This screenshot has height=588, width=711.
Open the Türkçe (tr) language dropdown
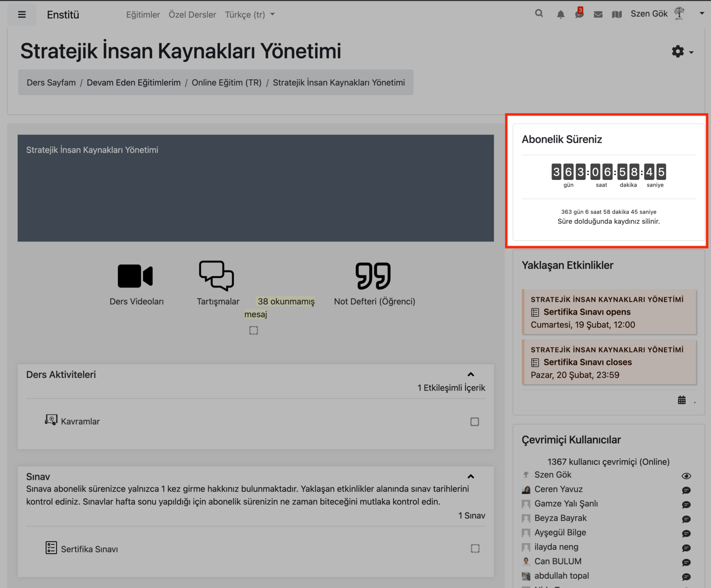pyautogui.click(x=250, y=15)
